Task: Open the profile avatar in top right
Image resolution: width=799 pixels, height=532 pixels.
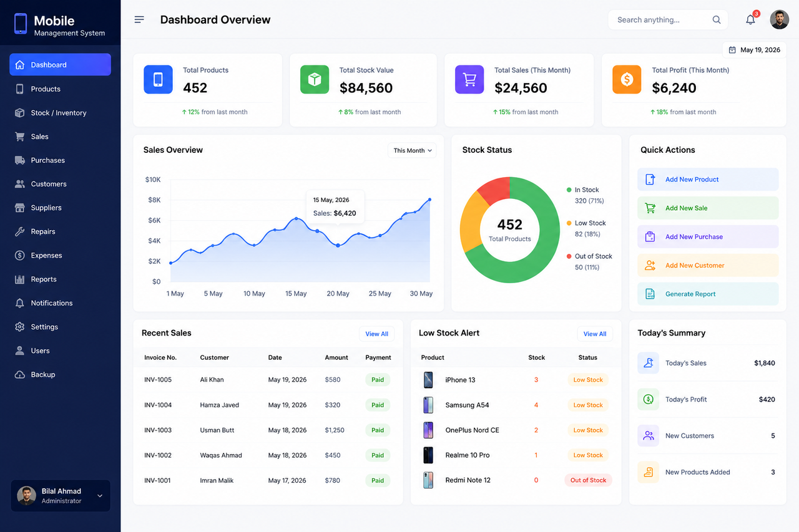Action: [x=779, y=19]
